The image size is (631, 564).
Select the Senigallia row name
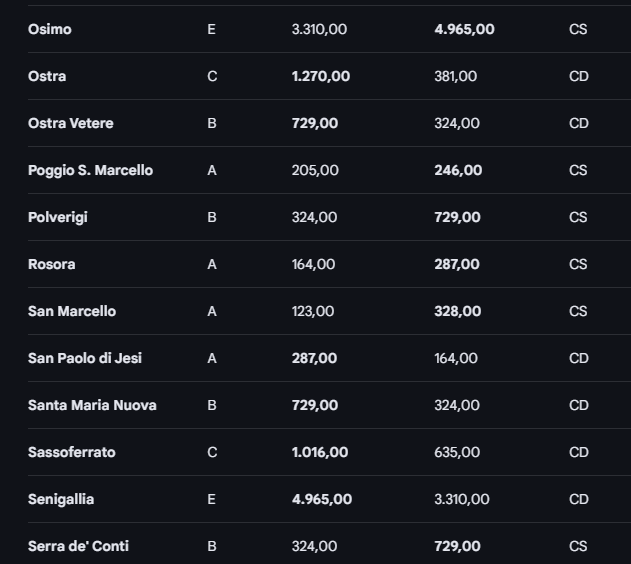(x=61, y=499)
